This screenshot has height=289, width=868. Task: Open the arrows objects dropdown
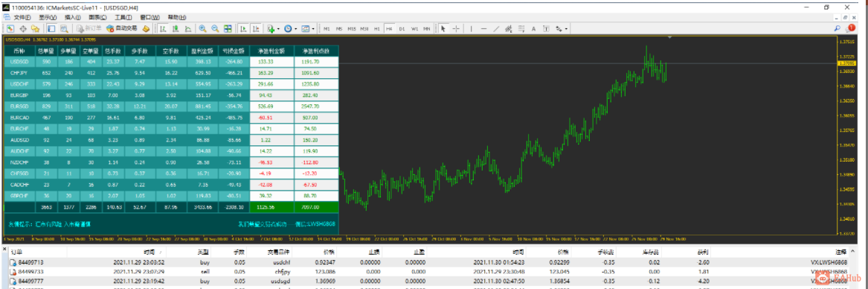coord(561,28)
